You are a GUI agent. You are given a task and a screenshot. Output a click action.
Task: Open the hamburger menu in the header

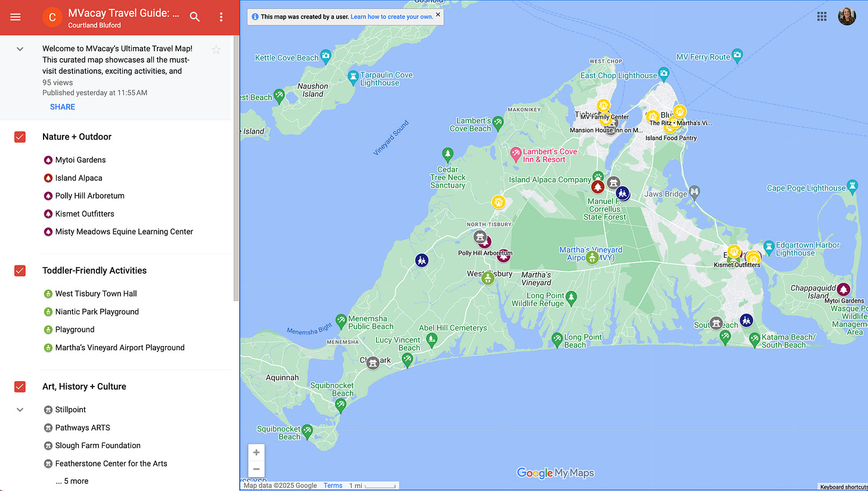click(15, 17)
